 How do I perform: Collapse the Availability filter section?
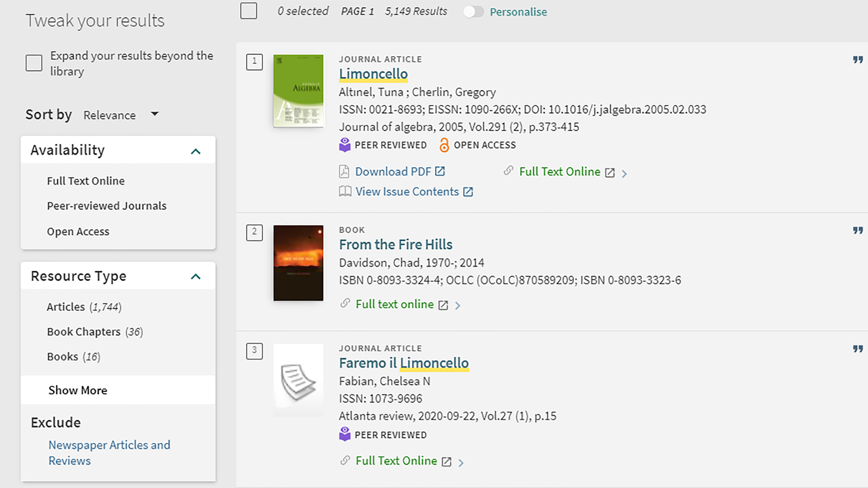coord(196,151)
